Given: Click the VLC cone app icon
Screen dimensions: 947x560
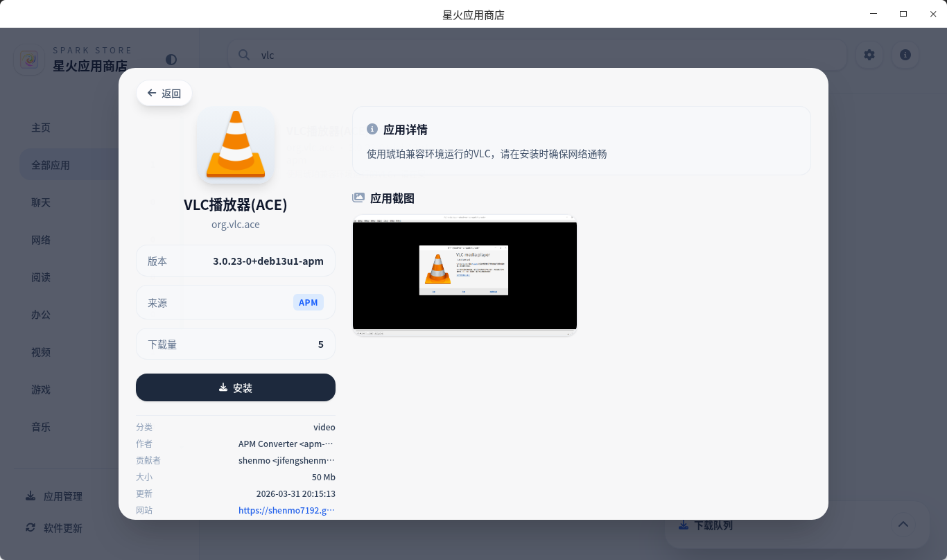Looking at the screenshot, I should click(x=236, y=146).
